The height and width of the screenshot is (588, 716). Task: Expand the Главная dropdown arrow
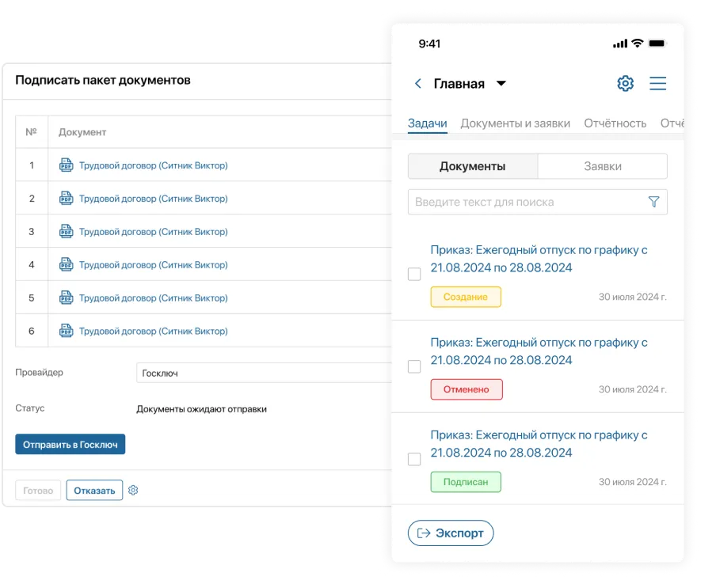(x=501, y=84)
